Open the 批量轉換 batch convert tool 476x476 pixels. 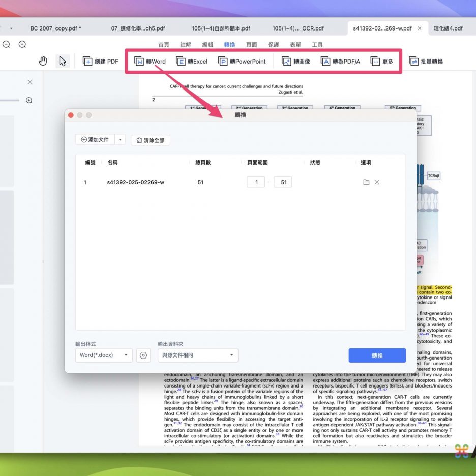pyautogui.click(x=426, y=62)
